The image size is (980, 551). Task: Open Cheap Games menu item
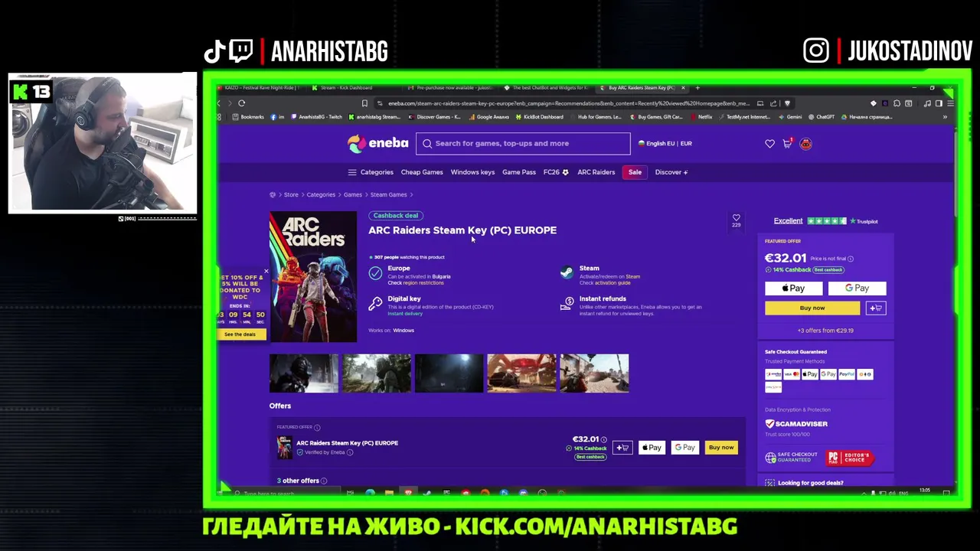pos(422,172)
